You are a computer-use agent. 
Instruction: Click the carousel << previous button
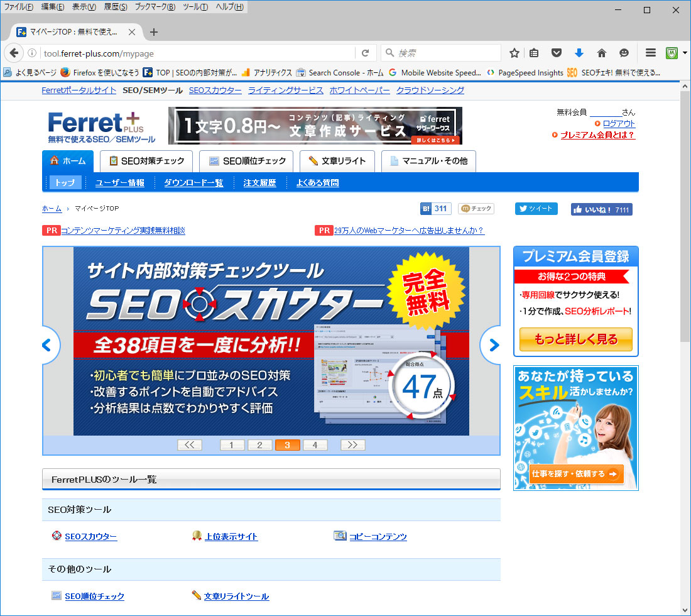pyautogui.click(x=190, y=445)
